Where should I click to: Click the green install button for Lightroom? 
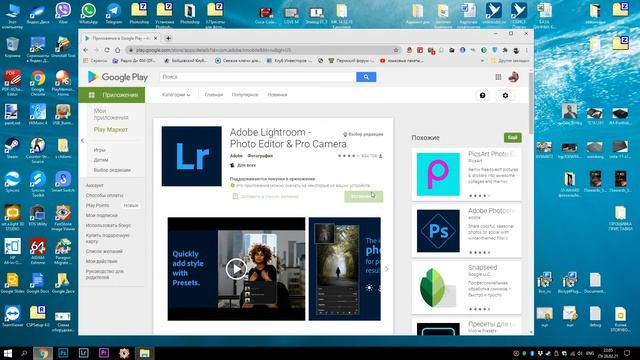(363, 196)
